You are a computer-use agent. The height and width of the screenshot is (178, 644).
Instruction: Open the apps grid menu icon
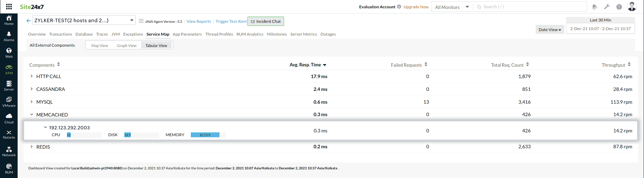tap(9, 7)
